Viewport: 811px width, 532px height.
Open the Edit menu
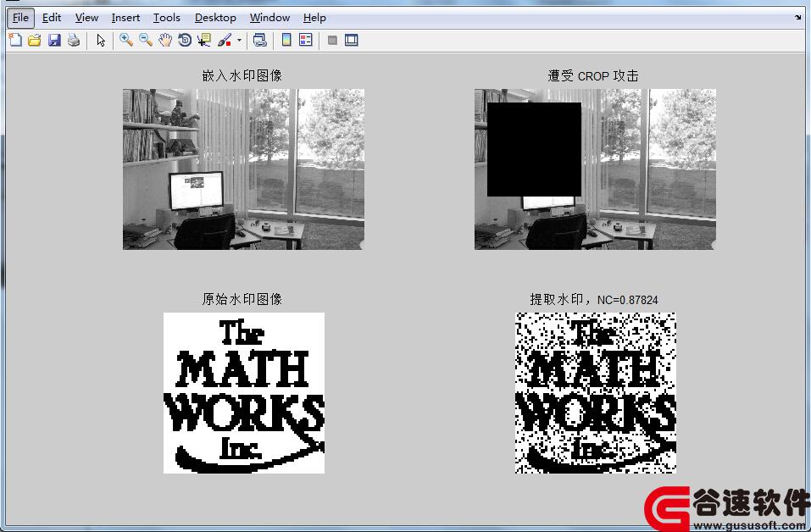(x=52, y=18)
